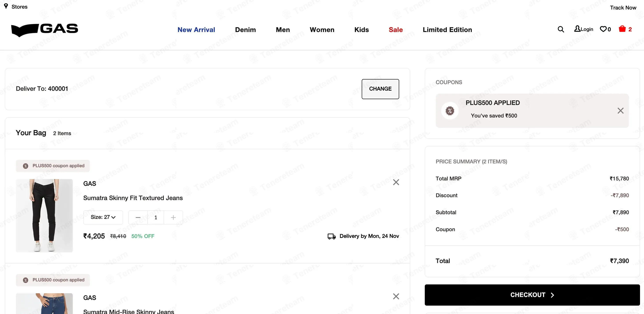Image resolution: width=644 pixels, height=314 pixels.
Task: Click the Total MRP value ₹15,780
Action: coord(619,179)
